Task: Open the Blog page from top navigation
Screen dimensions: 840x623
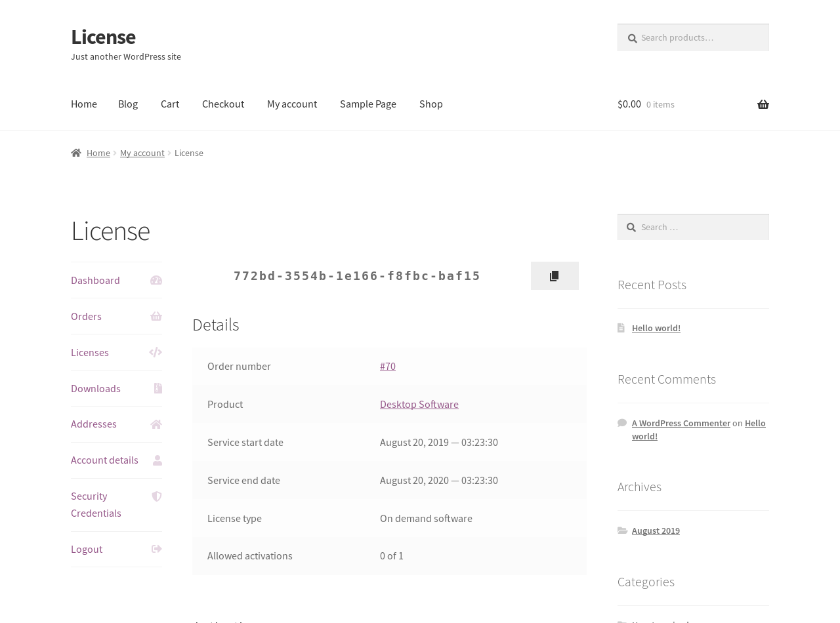Action: (128, 104)
